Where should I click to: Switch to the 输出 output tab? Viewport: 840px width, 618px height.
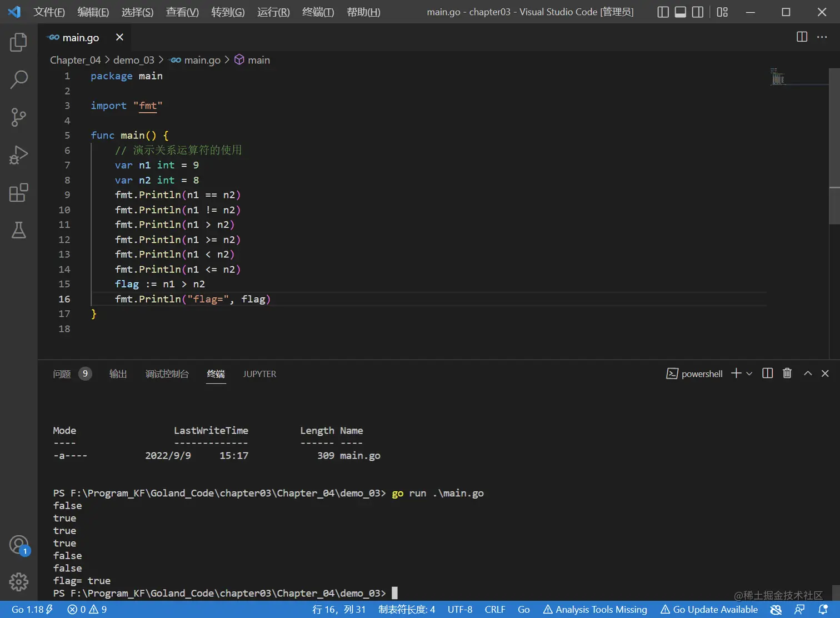(118, 374)
